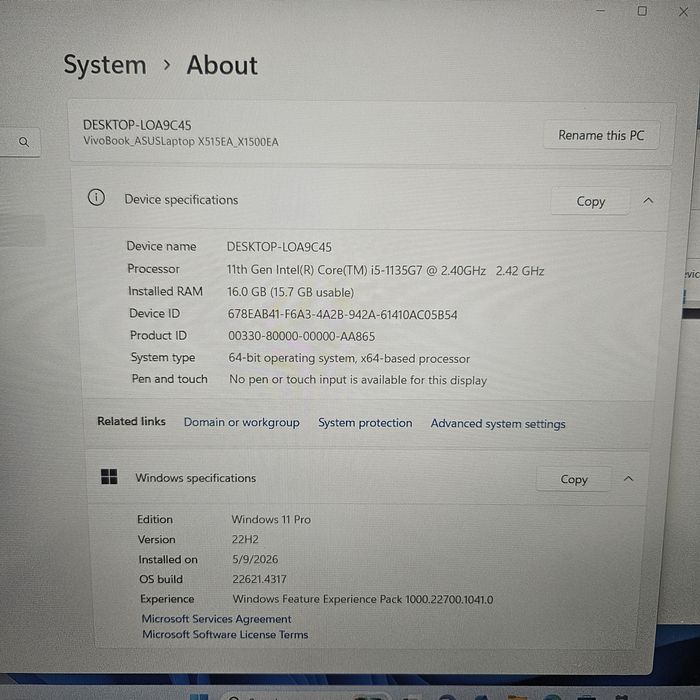Image resolution: width=700 pixels, height=700 pixels.
Task: Select OS build value 22621.4317
Action: (x=259, y=579)
